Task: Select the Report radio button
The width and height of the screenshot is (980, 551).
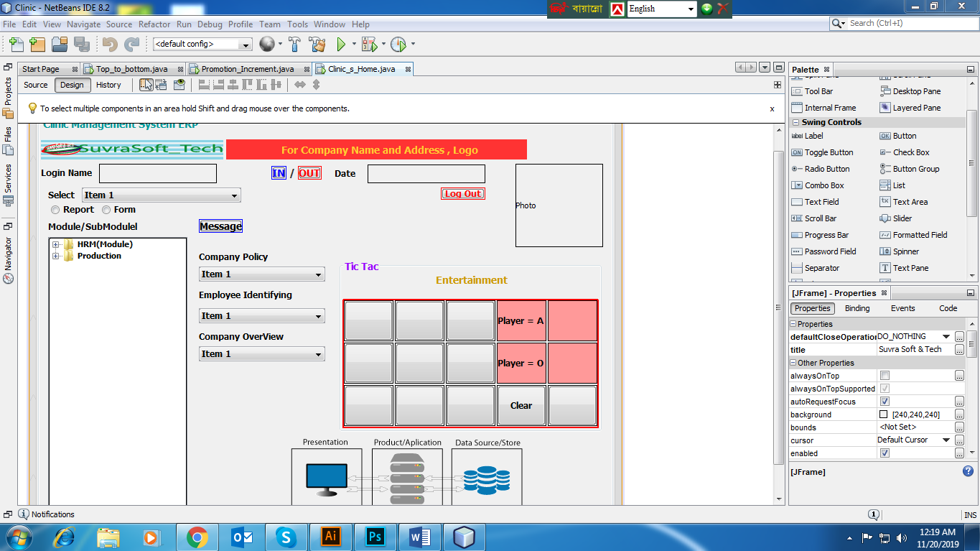Action: point(55,210)
